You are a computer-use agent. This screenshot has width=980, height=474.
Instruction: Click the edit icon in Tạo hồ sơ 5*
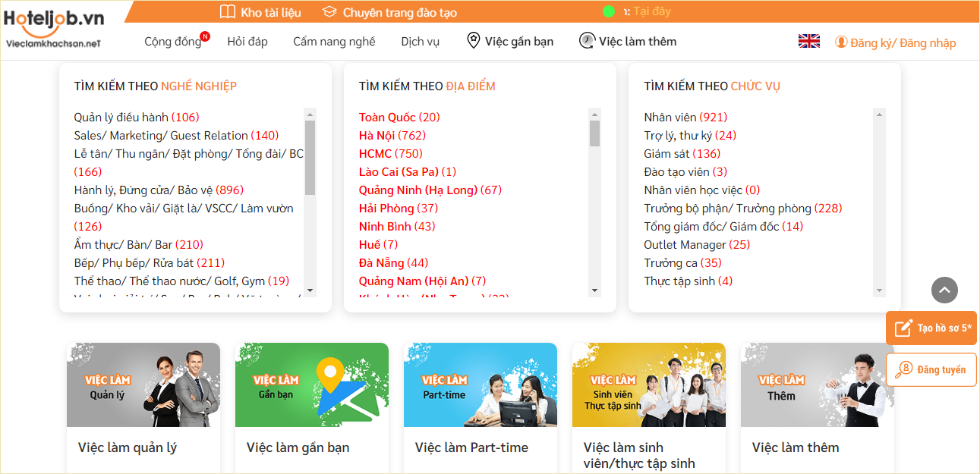pos(903,328)
